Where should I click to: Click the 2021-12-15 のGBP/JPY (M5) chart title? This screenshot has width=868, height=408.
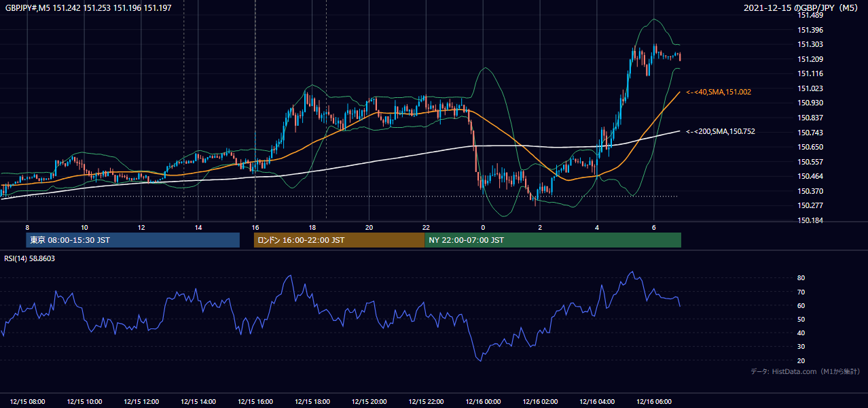point(802,8)
